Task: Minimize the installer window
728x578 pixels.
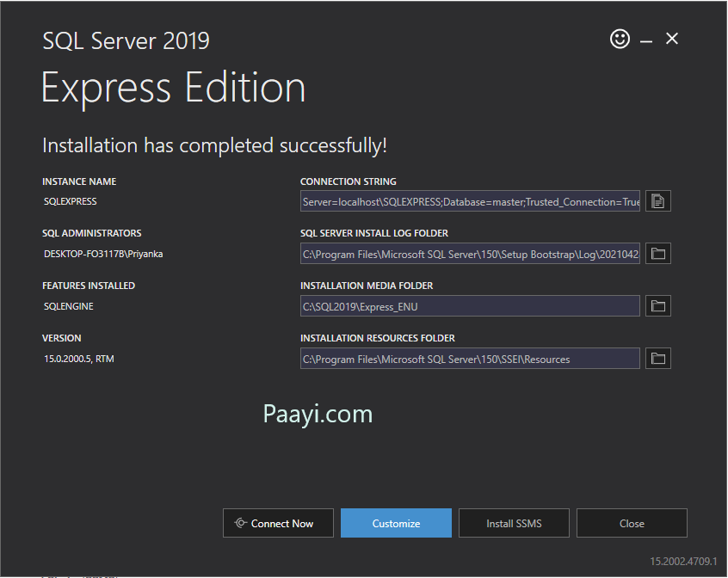Action: point(646,40)
